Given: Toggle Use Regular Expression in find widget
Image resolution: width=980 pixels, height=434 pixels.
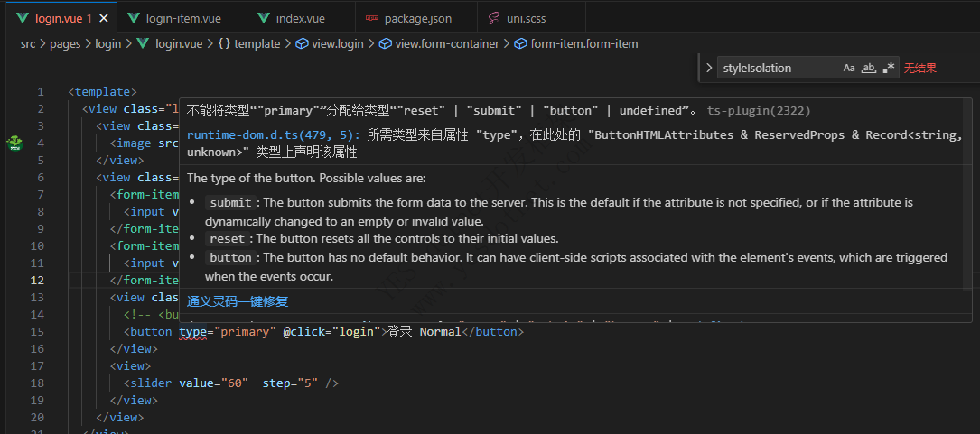Looking at the screenshot, I should [x=889, y=68].
